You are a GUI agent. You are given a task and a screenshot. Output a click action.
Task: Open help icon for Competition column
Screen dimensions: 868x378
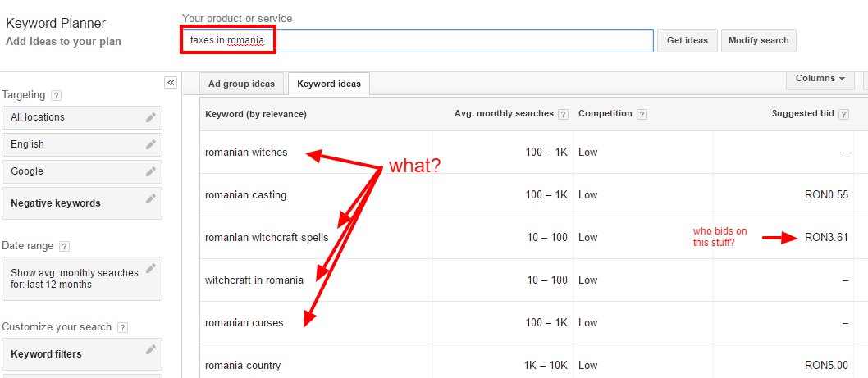pos(642,115)
